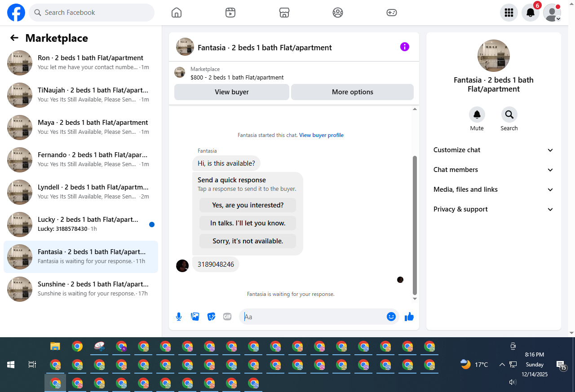
Task: Send a thumbs-up like
Action: (409, 317)
